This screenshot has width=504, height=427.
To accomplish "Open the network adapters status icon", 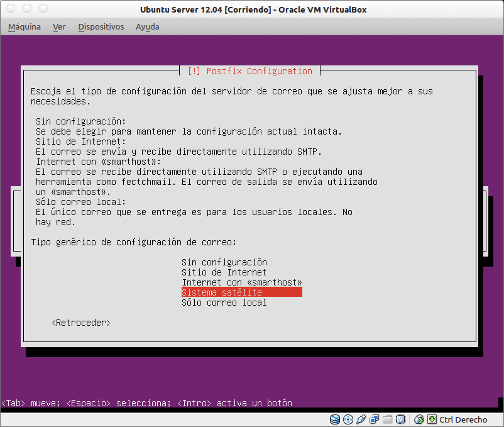I will [x=373, y=419].
